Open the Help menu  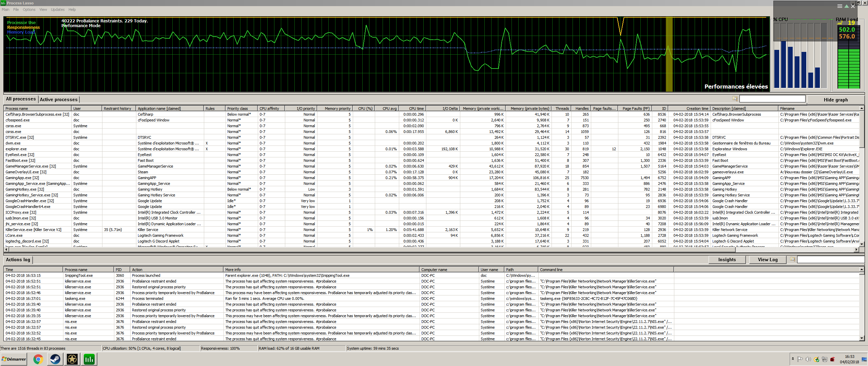[x=72, y=9]
